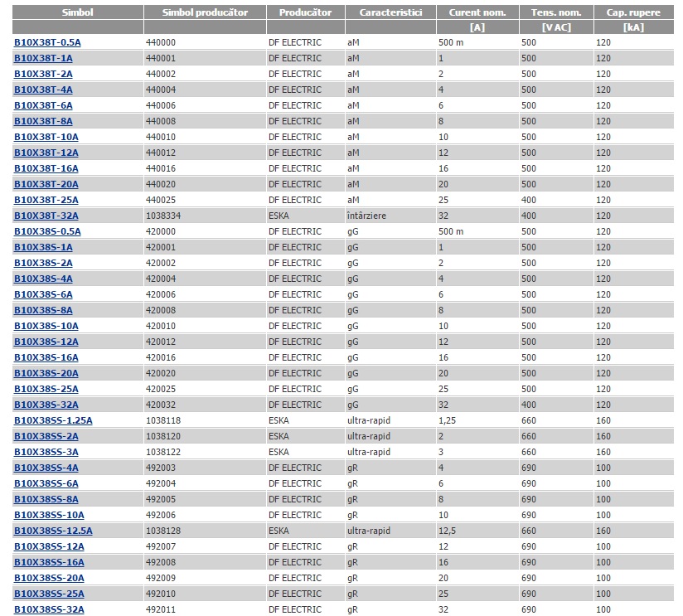683x616 pixels.
Task: Open the B10X38SS-4A link
Action: [46, 468]
